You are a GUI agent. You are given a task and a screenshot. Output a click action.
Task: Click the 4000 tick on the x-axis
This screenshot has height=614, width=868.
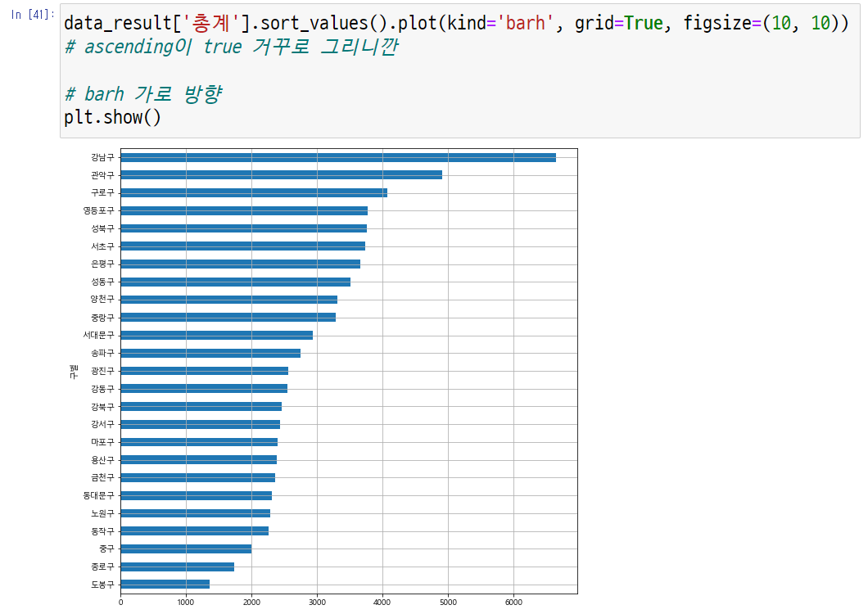pos(382,603)
